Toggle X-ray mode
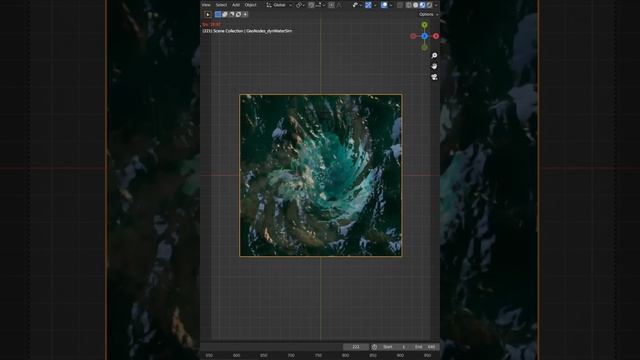This screenshot has width=640, height=360. pyautogui.click(x=400, y=5)
